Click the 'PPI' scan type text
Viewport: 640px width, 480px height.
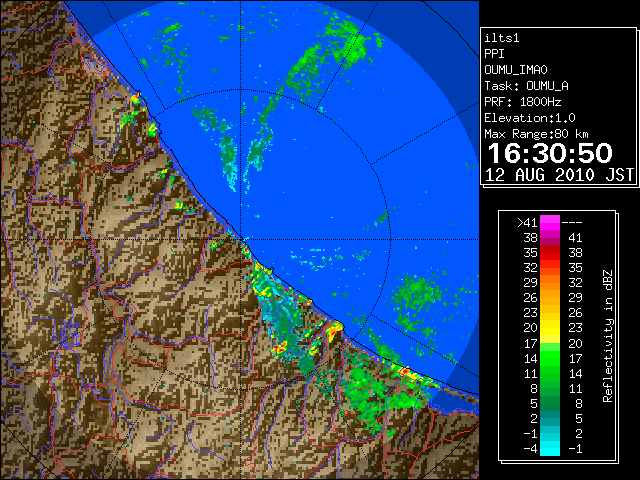[494, 54]
